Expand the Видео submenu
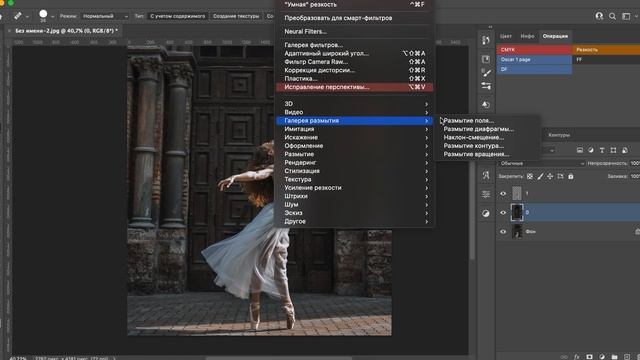Image resolution: width=640 pixels, height=360 pixels. (x=354, y=112)
